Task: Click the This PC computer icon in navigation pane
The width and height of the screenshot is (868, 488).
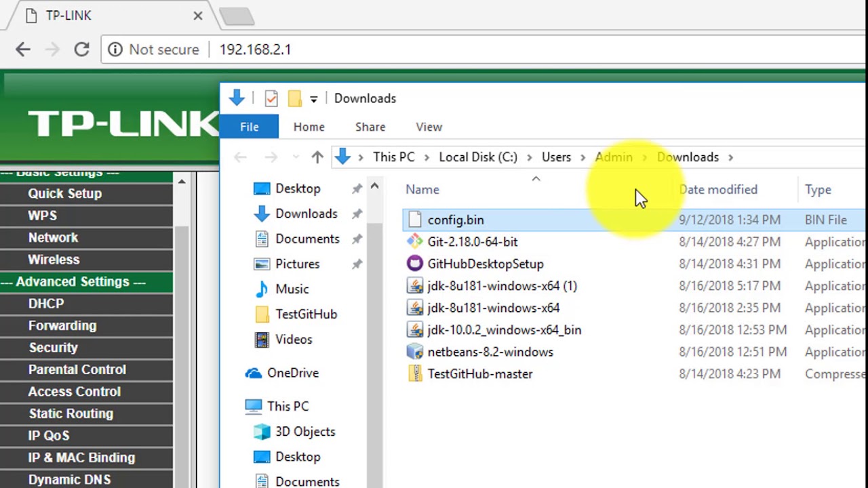Action: click(x=254, y=406)
